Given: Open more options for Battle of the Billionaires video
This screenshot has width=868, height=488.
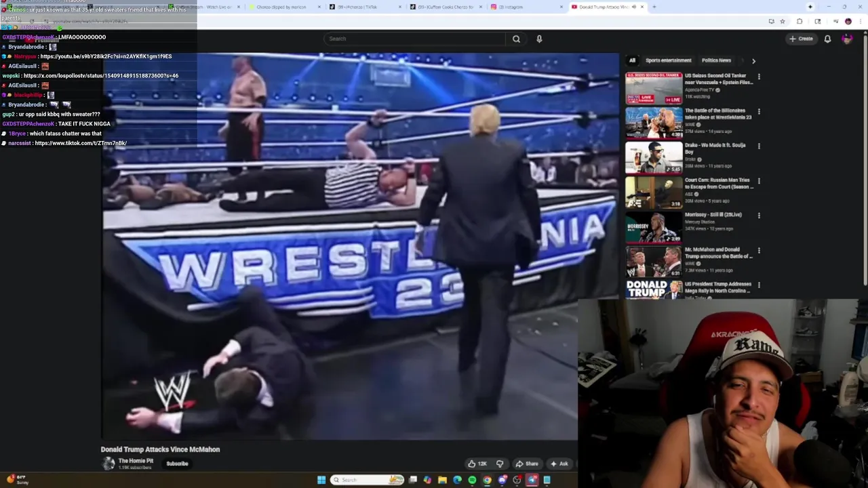Looking at the screenshot, I should pyautogui.click(x=759, y=111).
